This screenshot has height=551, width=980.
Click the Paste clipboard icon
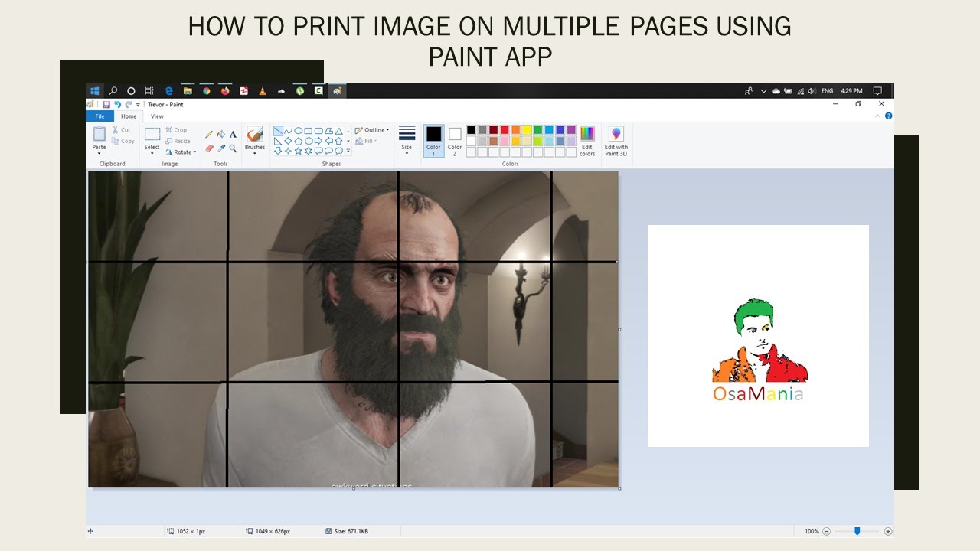point(100,134)
